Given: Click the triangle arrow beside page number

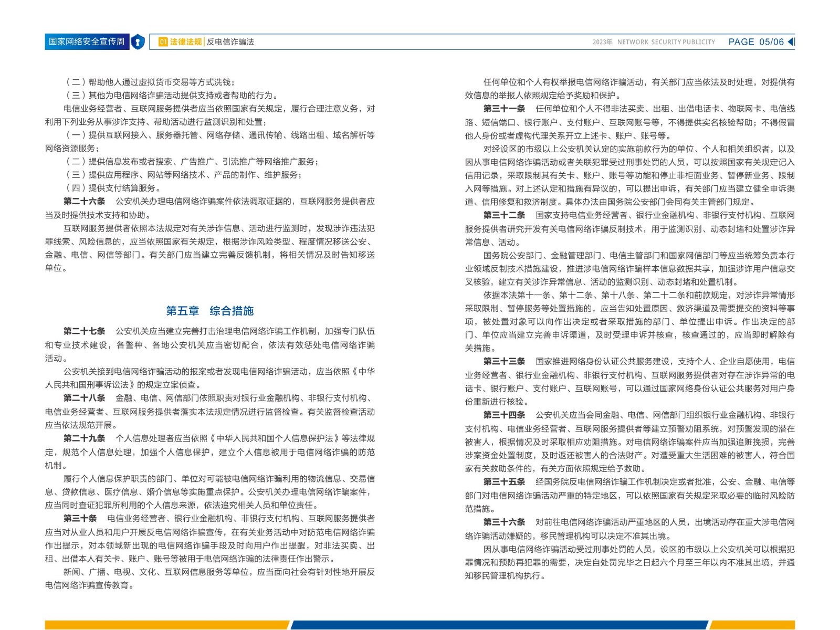Looking at the screenshot, I should coord(791,42).
